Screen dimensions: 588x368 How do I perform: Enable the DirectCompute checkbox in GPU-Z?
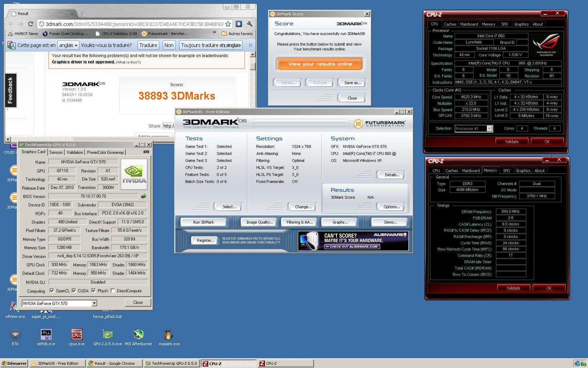(113, 291)
